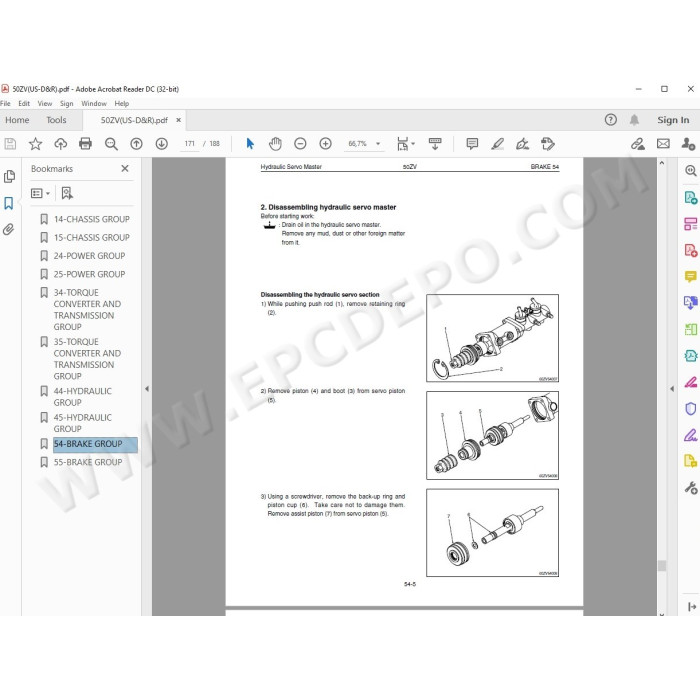
Task: Open the Comment tool in right pane
Action: (x=691, y=276)
